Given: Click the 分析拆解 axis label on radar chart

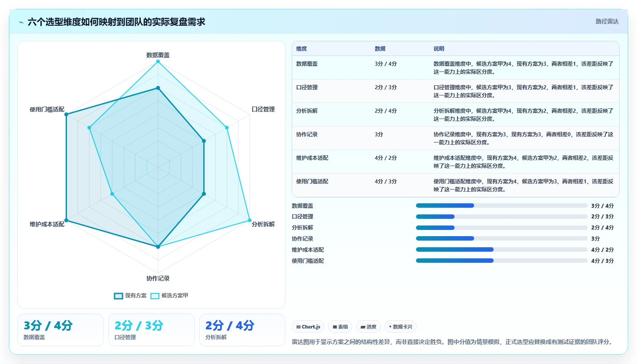Looking at the screenshot, I should click(x=263, y=224).
